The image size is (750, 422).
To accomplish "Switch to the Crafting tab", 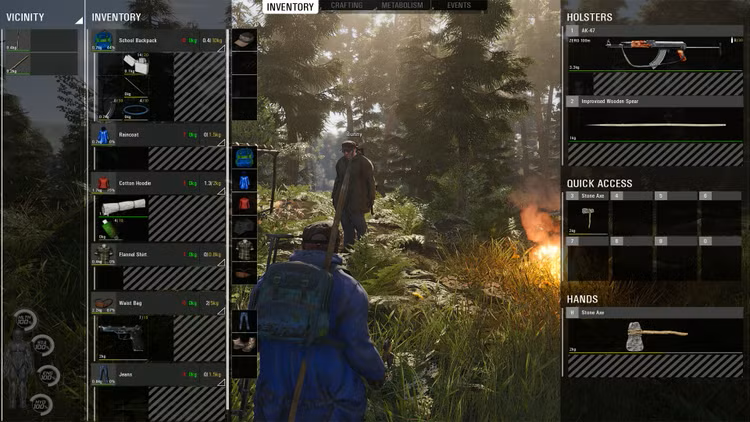I will pos(347,6).
